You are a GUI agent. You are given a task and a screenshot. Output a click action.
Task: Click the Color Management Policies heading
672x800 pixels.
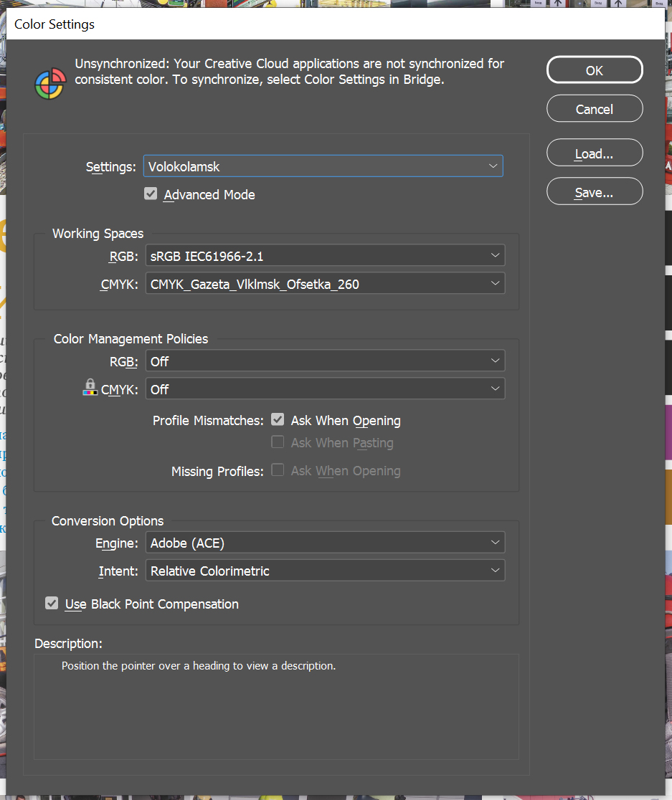131,339
